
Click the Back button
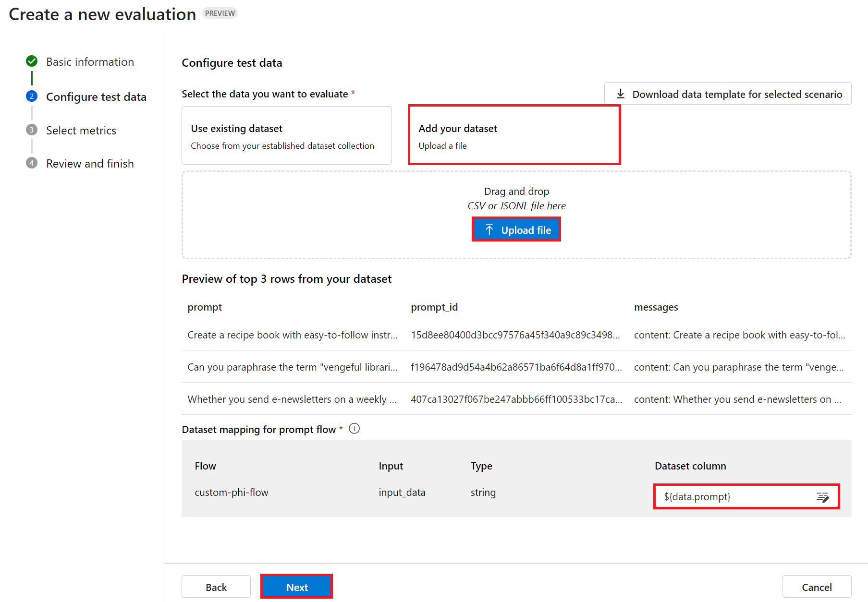[x=216, y=587]
